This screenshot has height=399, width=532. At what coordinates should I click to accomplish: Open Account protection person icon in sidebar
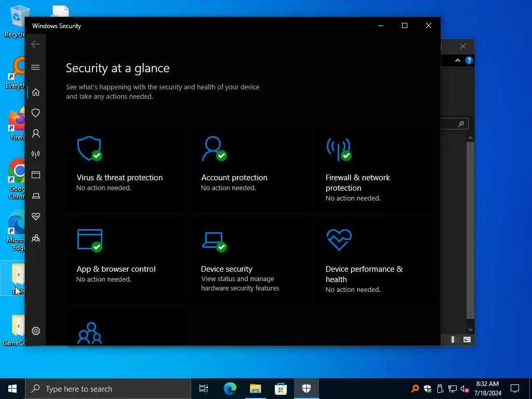pyautogui.click(x=36, y=134)
